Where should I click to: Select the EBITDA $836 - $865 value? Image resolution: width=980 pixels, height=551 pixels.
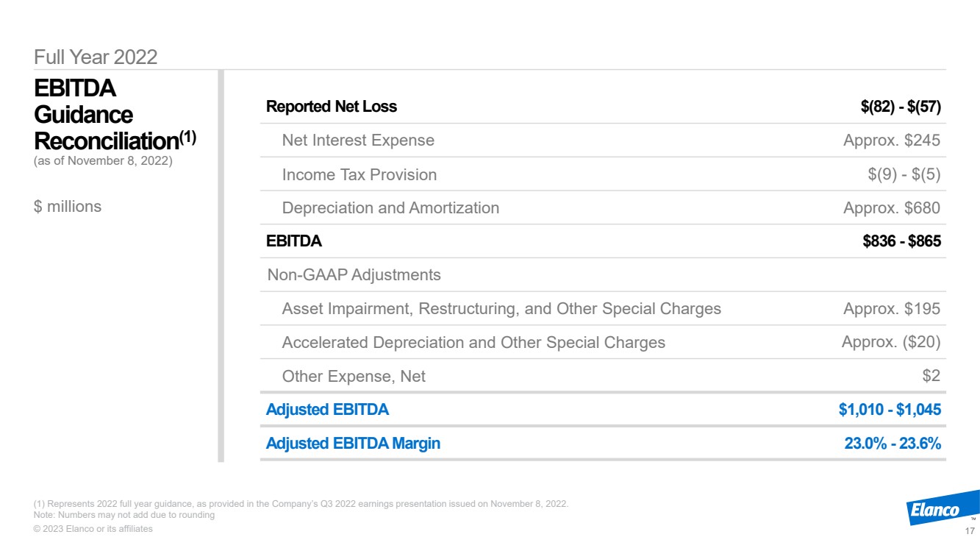pos(901,241)
